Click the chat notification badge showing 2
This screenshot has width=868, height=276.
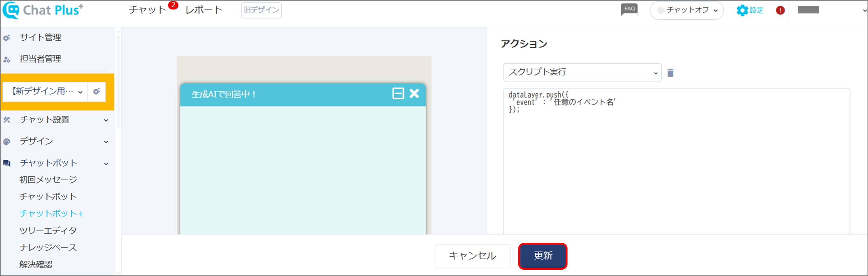(173, 5)
